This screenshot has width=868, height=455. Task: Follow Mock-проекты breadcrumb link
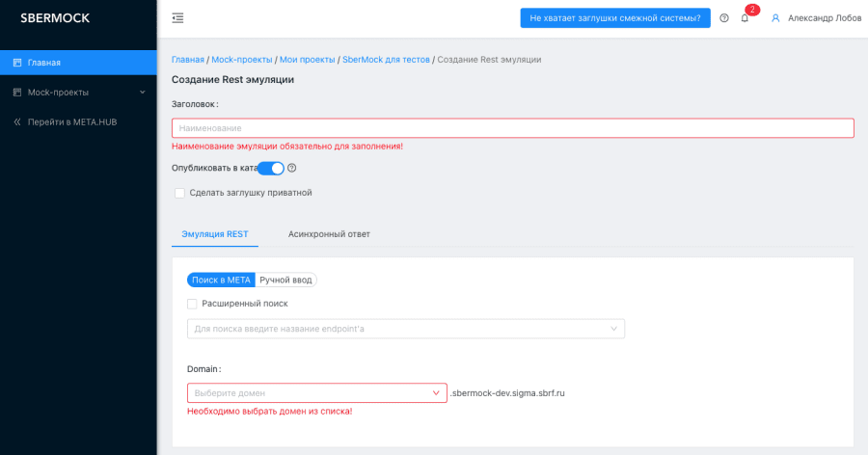[242, 59]
